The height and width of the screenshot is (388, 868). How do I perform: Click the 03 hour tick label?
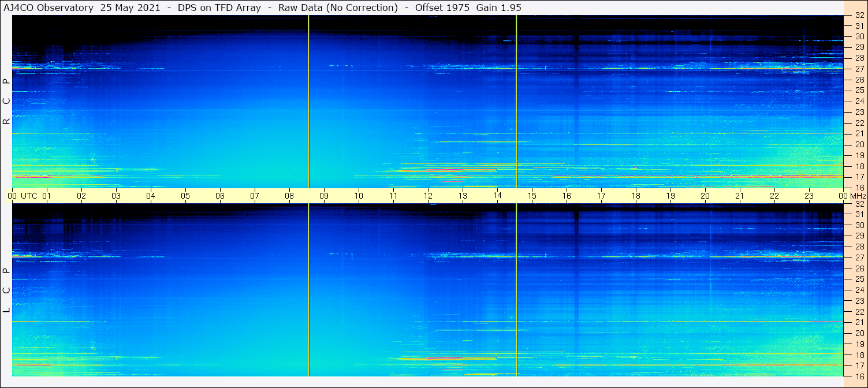point(116,196)
